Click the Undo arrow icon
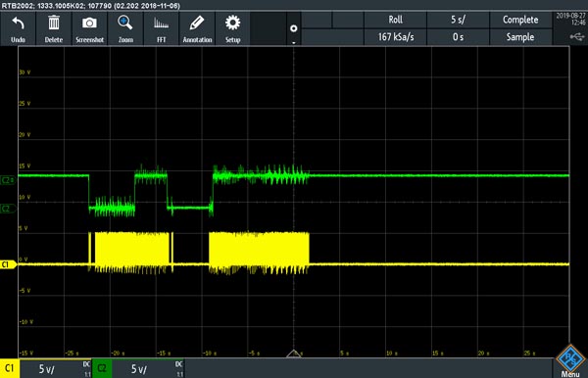 pyautogui.click(x=18, y=24)
